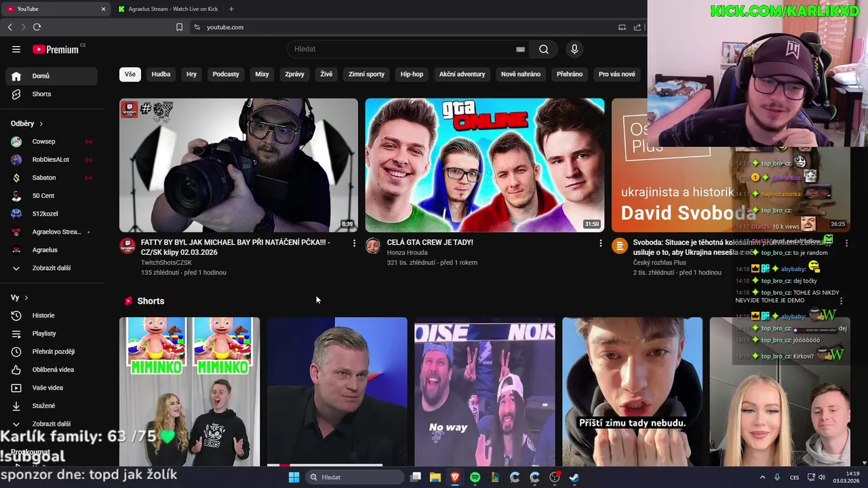Open video title FATTY BY BYL JAK MICHAEL BAY

(235, 247)
